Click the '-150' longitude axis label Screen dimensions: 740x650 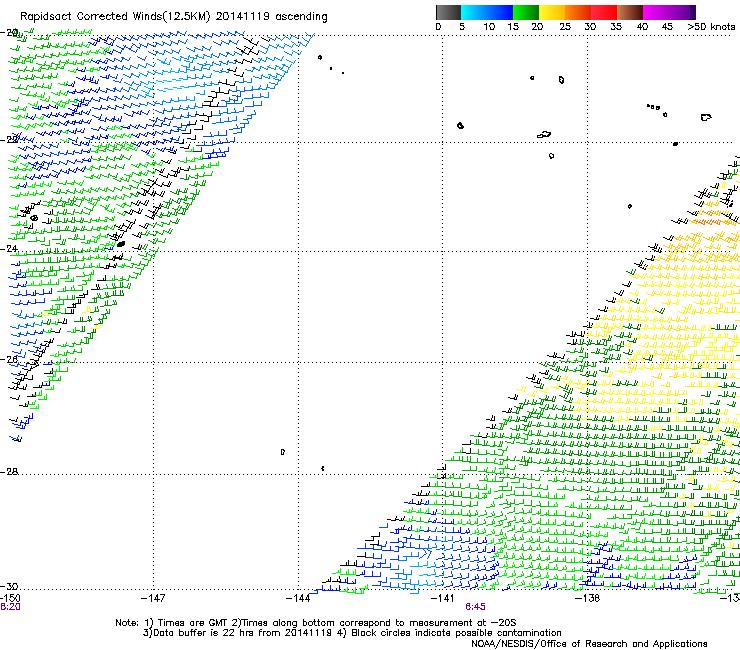10,598
